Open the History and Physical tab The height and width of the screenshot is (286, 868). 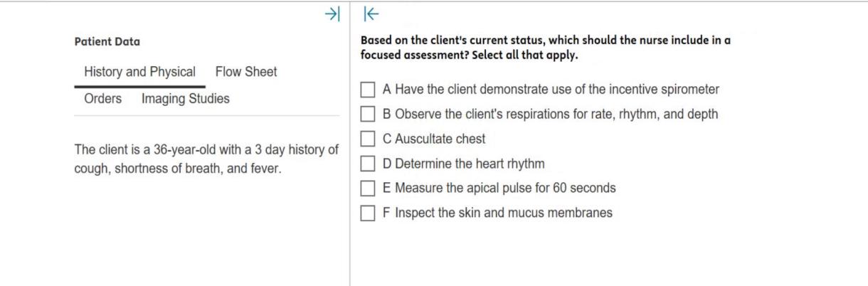pos(139,72)
